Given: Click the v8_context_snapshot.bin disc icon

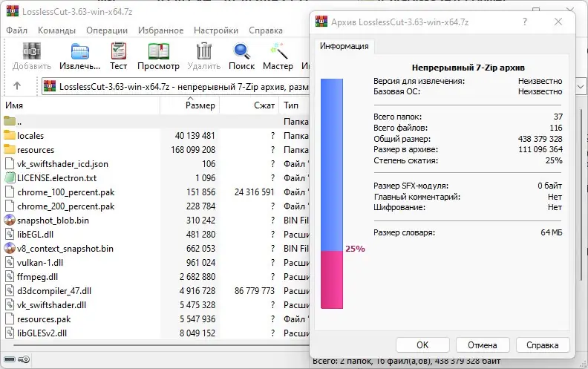Looking at the screenshot, I should click(10, 248).
